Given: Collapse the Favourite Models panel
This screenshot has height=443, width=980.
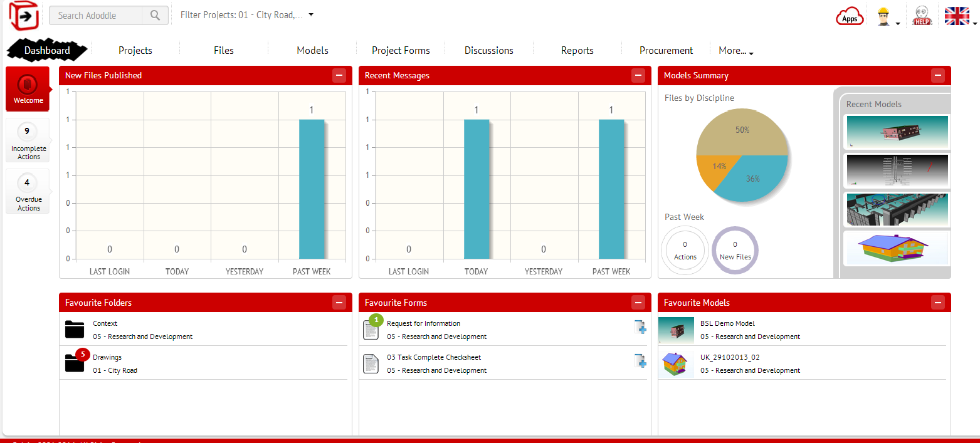Looking at the screenshot, I should (x=937, y=303).
